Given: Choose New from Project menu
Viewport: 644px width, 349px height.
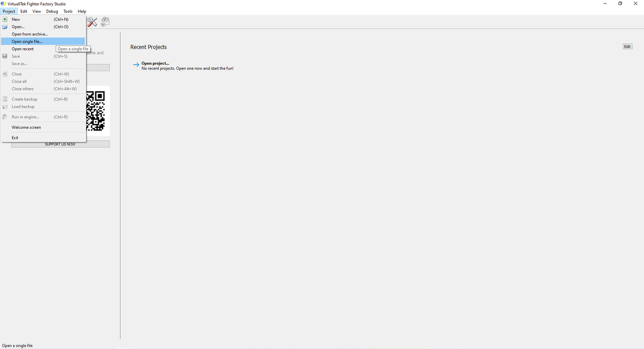Looking at the screenshot, I should 43,19.
